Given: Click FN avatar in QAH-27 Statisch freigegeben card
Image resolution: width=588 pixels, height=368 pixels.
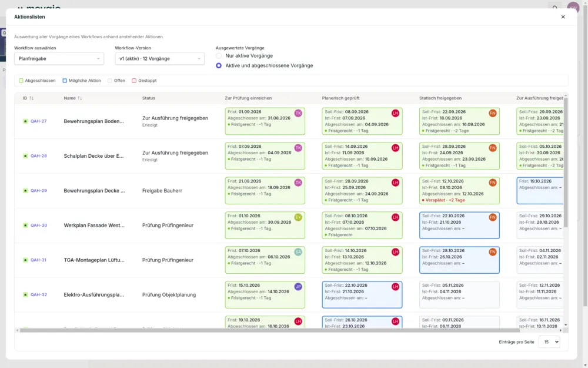Looking at the screenshot, I should tap(492, 113).
